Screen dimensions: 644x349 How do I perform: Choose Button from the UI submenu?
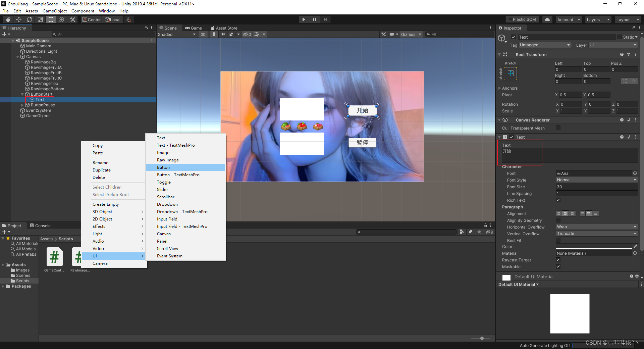185,167
